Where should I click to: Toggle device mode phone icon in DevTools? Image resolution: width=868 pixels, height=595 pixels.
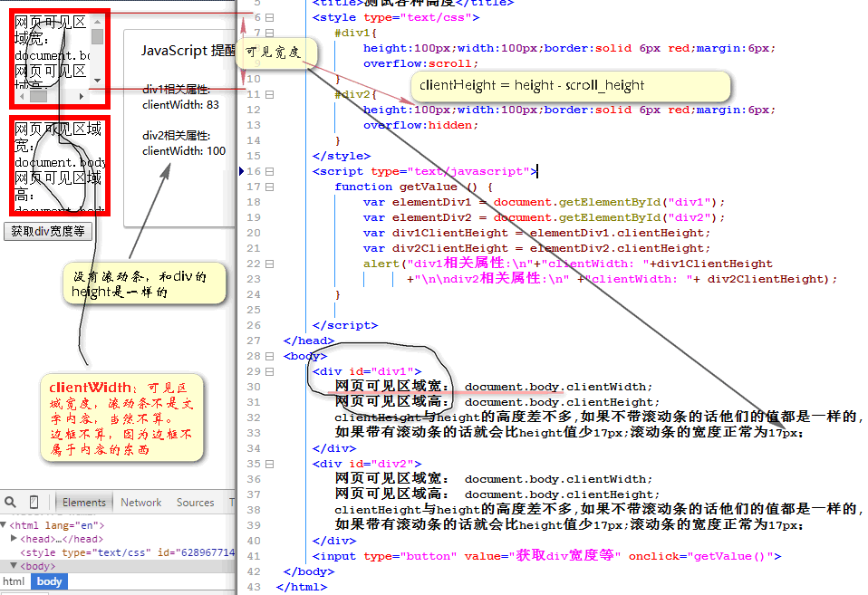point(34,502)
